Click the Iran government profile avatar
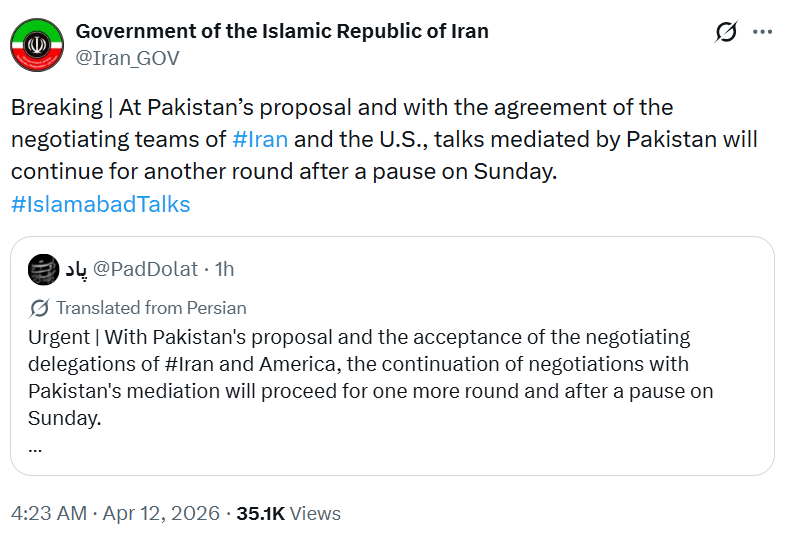The width and height of the screenshot is (795, 543). [36, 44]
